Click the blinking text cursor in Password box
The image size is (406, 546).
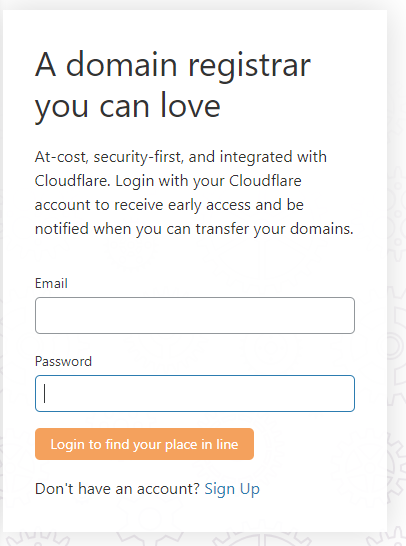pos(45,393)
